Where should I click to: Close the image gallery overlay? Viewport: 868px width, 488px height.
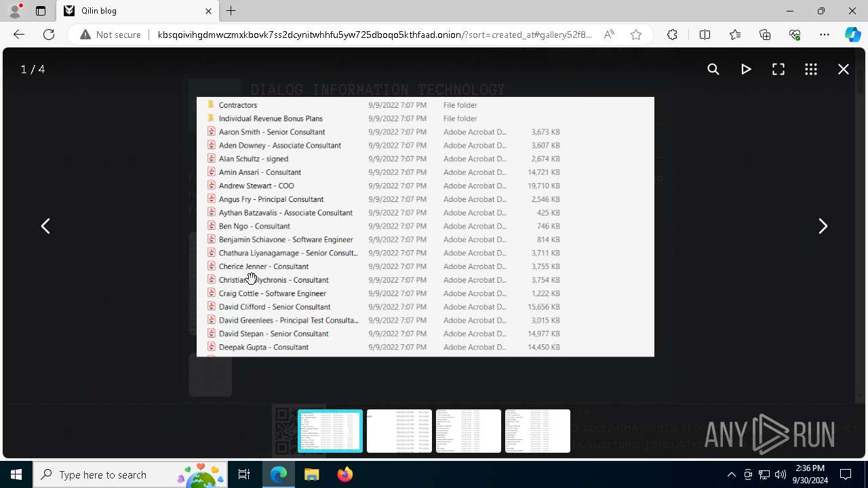coord(844,69)
